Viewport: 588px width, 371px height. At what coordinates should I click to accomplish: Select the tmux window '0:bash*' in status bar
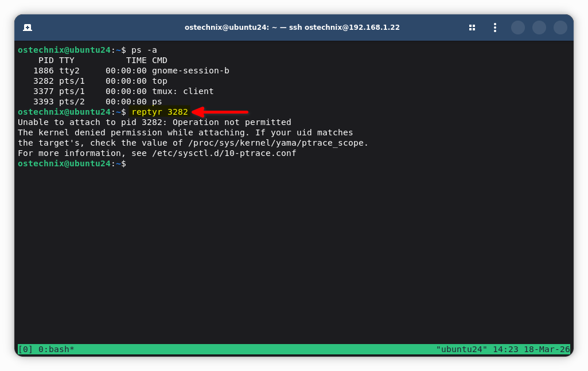tap(56, 349)
